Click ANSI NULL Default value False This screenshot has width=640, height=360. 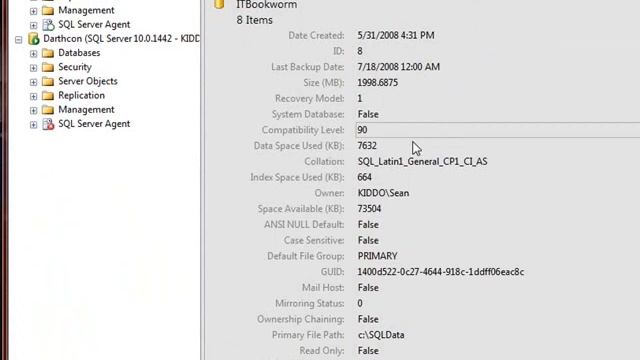pos(368,224)
